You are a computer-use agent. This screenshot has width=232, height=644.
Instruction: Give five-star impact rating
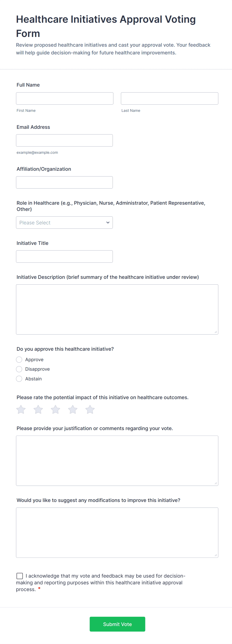point(90,410)
